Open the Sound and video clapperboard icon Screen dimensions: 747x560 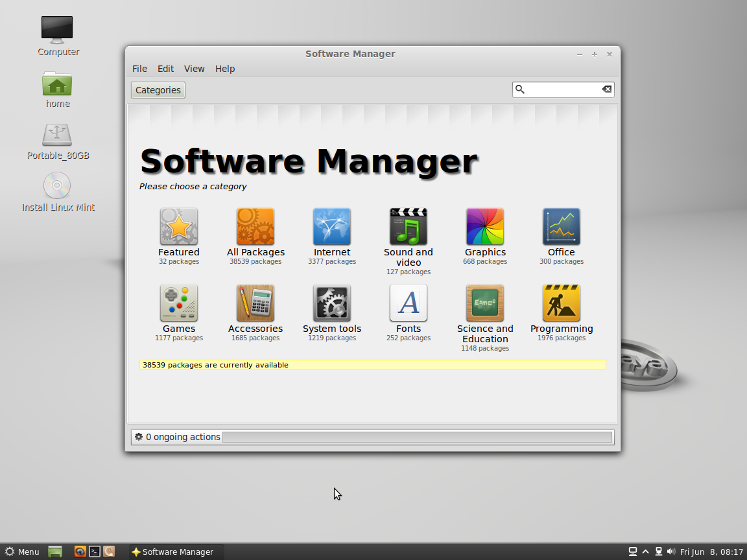pyautogui.click(x=409, y=226)
